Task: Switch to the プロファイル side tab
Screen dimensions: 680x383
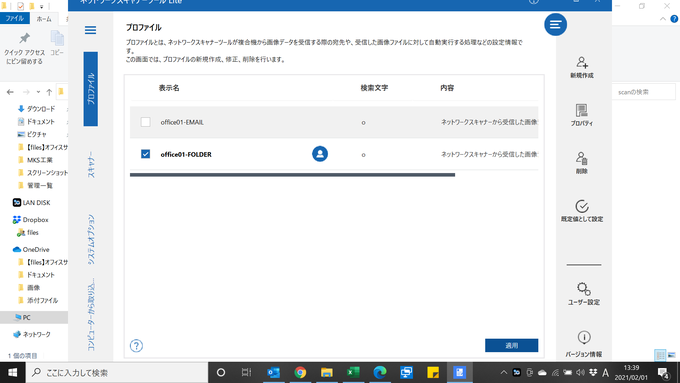Action: click(91, 89)
